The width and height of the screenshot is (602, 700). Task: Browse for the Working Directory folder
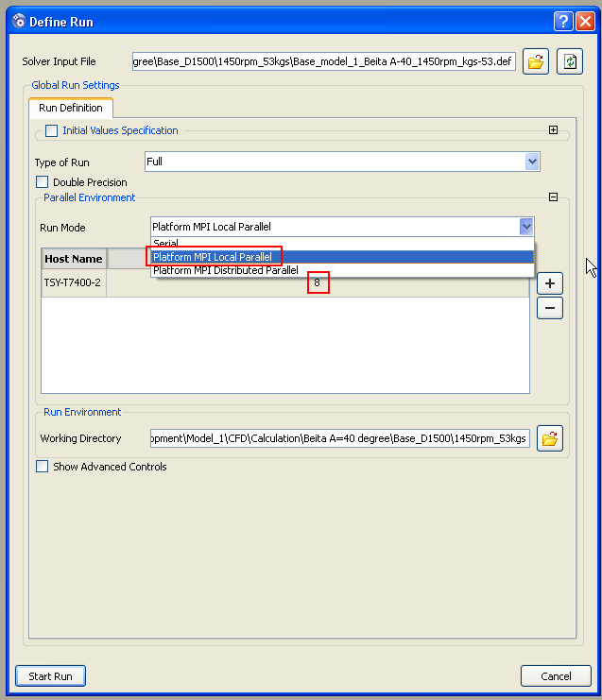(549, 438)
